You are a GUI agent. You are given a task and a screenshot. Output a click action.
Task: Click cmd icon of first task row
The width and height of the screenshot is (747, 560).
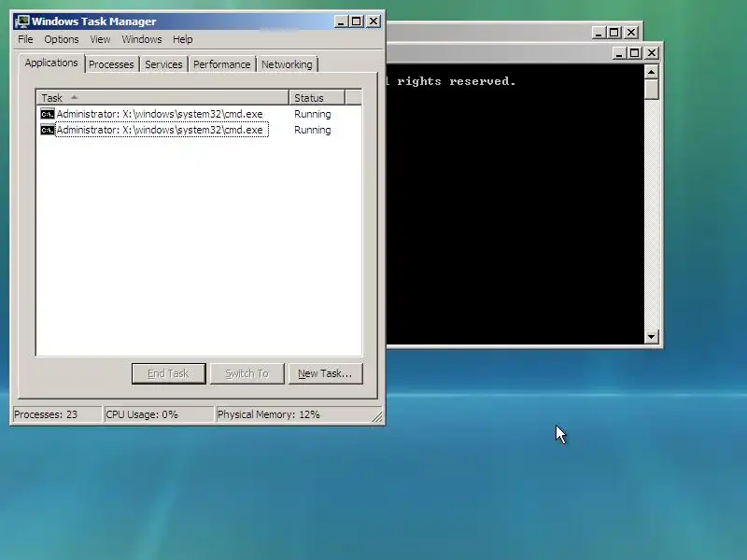point(48,114)
